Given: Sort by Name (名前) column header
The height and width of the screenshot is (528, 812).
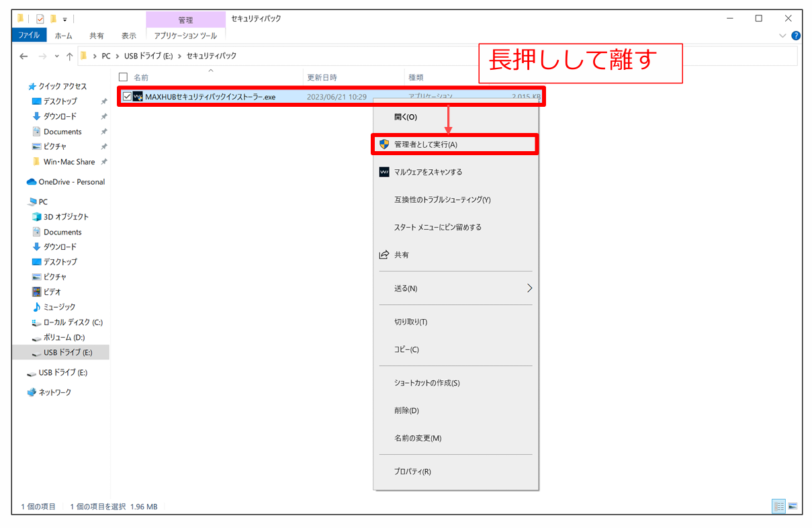Looking at the screenshot, I should 141,77.
